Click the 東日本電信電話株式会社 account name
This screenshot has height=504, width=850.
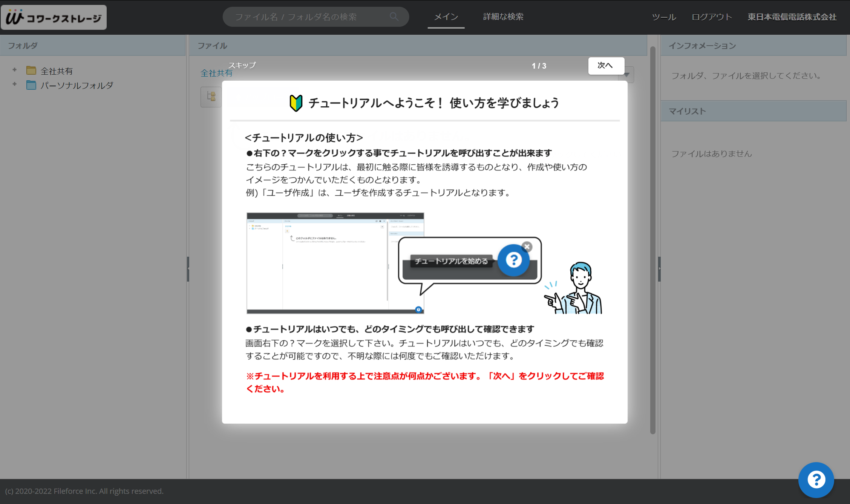[x=792, y=17]
